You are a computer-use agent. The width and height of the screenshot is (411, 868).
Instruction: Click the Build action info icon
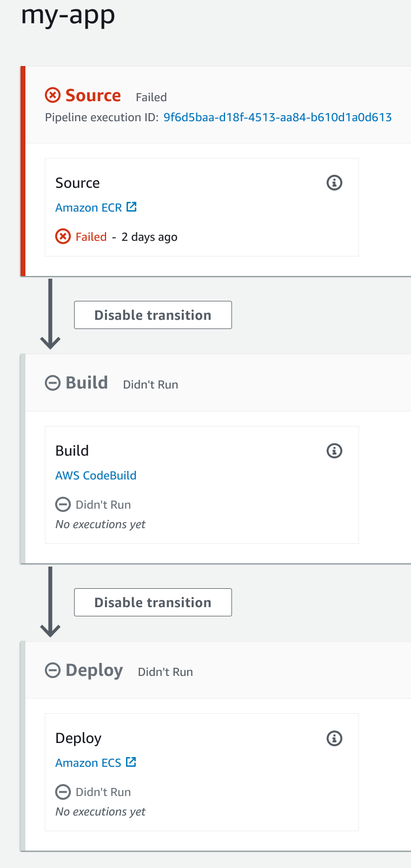[x=334, y=451]
